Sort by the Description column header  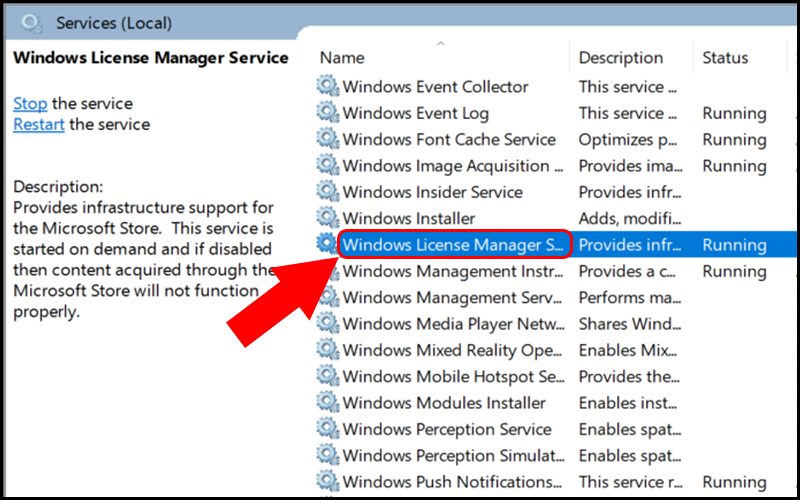[620, 58]
